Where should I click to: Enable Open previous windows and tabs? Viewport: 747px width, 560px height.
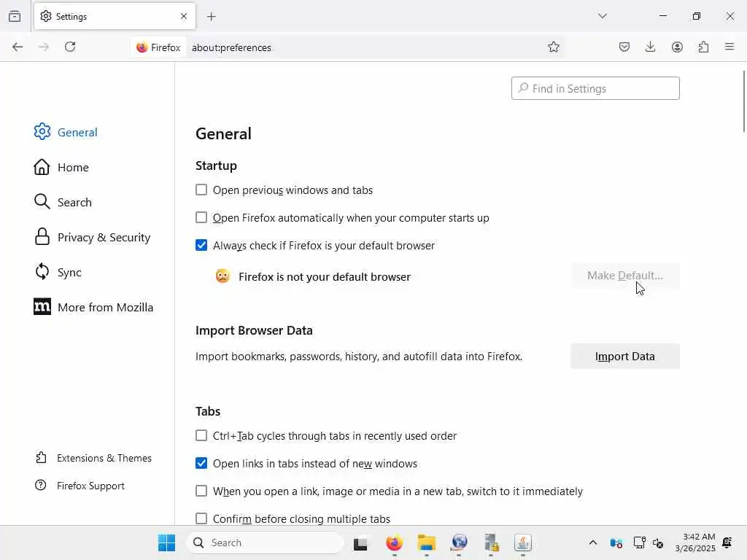[x=201, y=190]
